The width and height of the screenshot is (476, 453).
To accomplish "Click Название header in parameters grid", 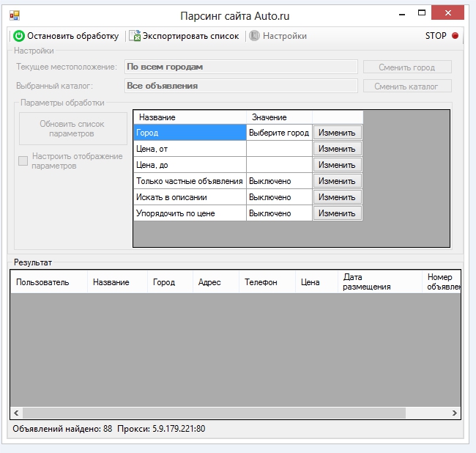I will (x=190, y=117).
